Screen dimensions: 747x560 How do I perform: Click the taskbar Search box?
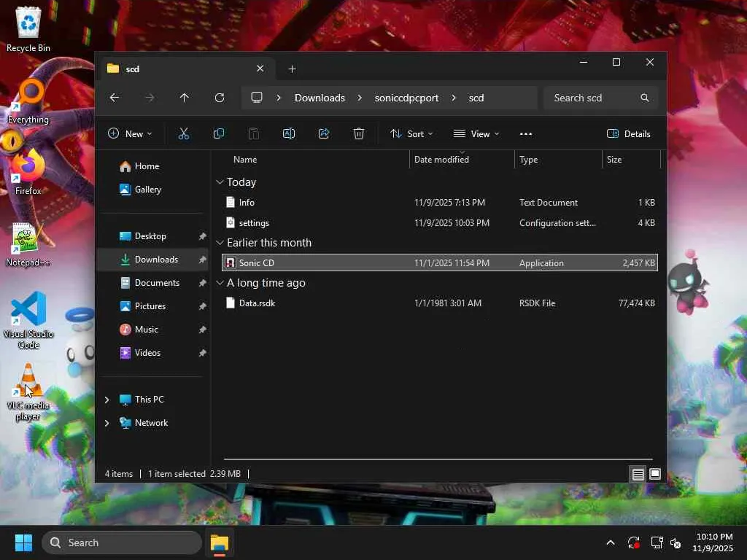click(122, 542)
